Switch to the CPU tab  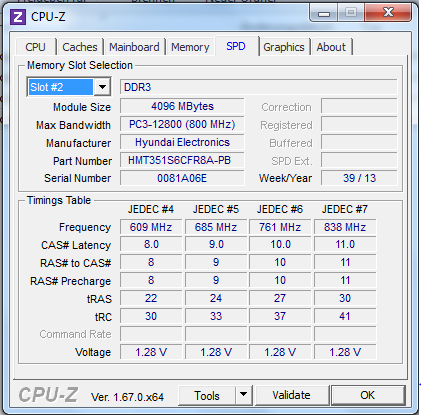pos(35,47)
